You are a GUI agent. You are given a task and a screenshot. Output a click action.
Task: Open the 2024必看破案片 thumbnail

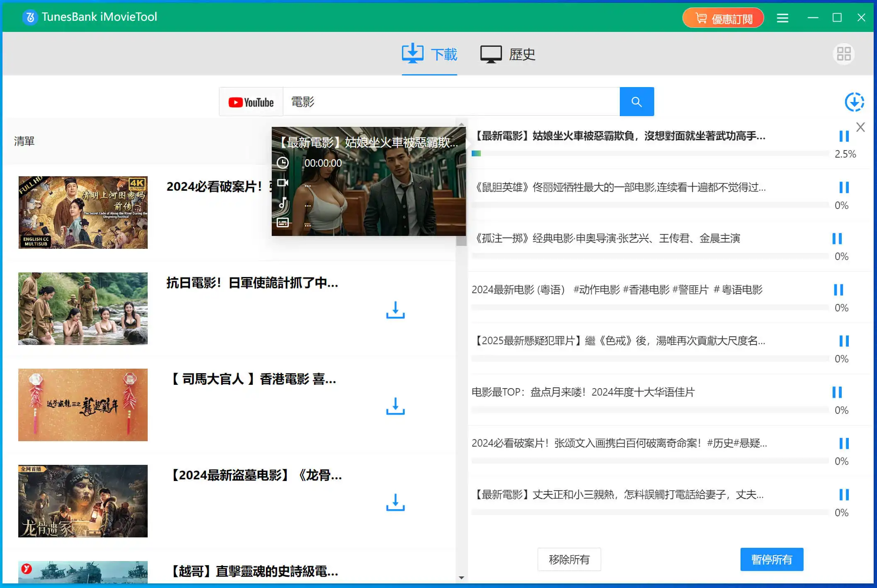tap(83, 212)
